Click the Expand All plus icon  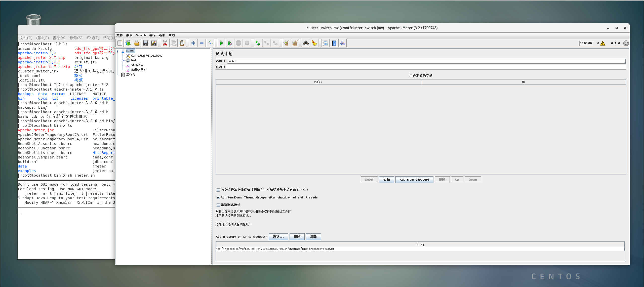pyautogui.click(x=193, y=43)
